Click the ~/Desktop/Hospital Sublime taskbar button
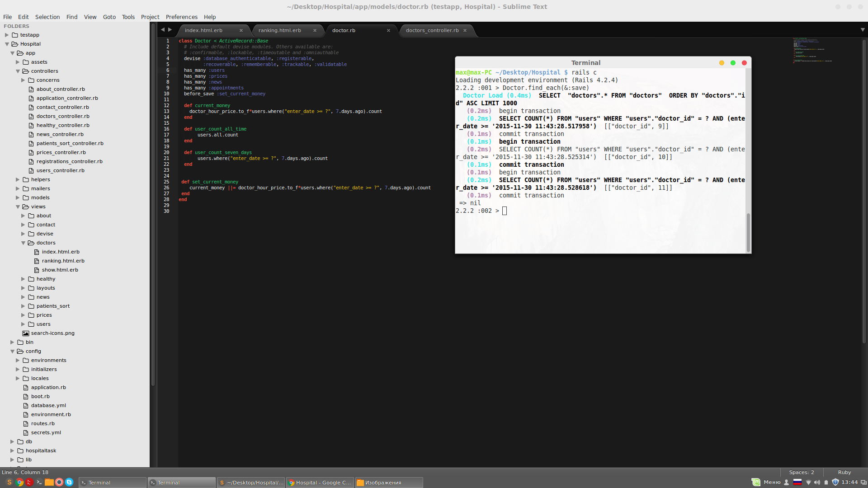The width and height of the screenshot is (868, 488). 251,482
